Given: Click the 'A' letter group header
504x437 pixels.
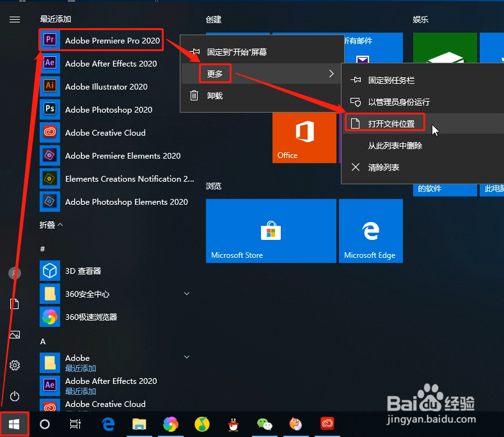Looking at the screenshot, I should (43, 341).
